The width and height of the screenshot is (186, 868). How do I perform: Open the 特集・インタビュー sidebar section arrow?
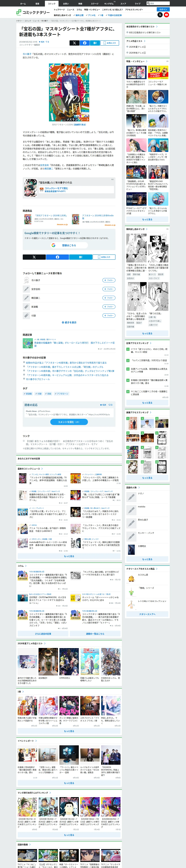pos(146,61)
